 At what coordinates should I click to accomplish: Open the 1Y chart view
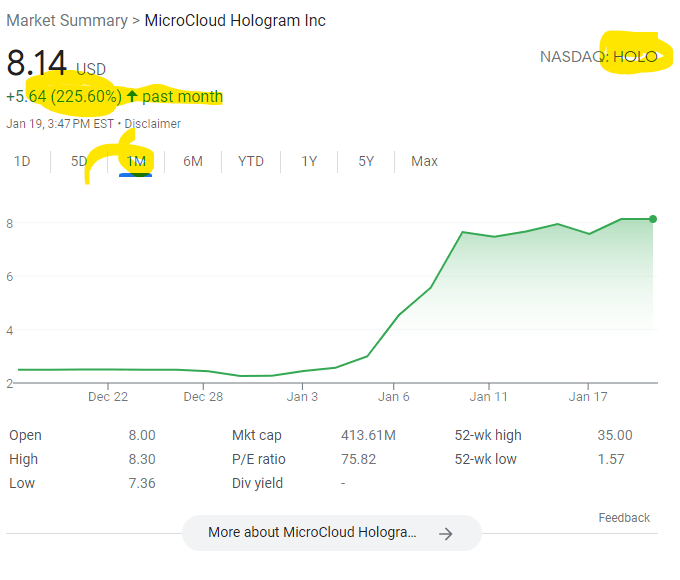[x=309, y=161]
